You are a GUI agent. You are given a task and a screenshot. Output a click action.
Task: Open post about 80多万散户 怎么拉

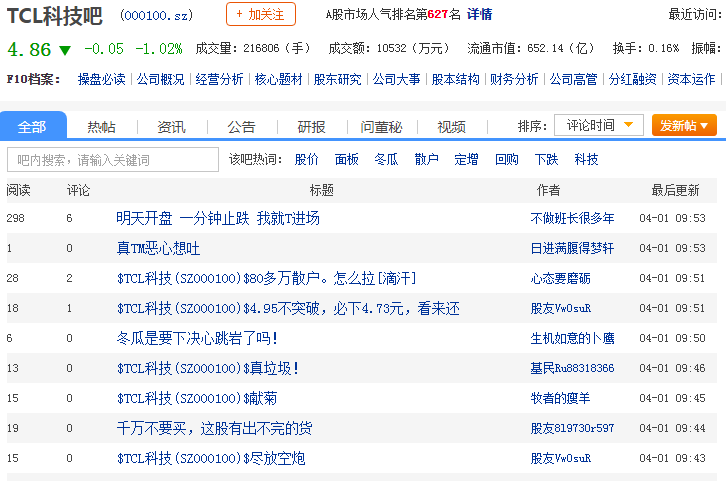[x=266, y=278]
